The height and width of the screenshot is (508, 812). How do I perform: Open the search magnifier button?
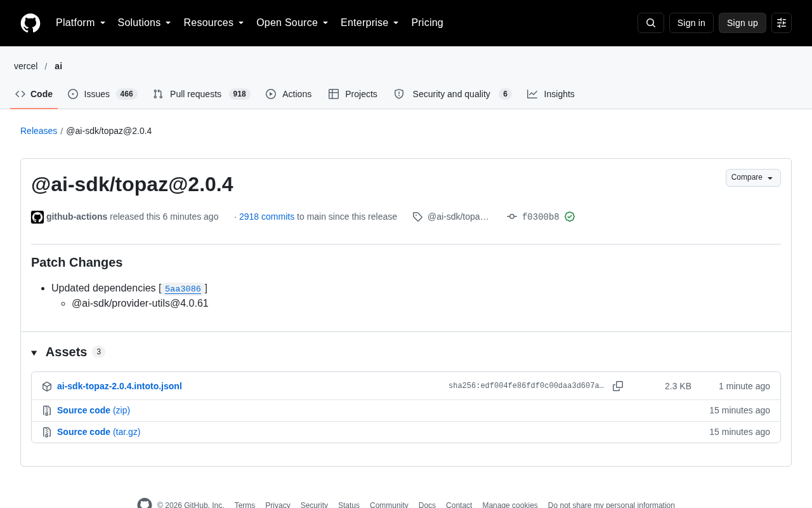tap(651, 23)
